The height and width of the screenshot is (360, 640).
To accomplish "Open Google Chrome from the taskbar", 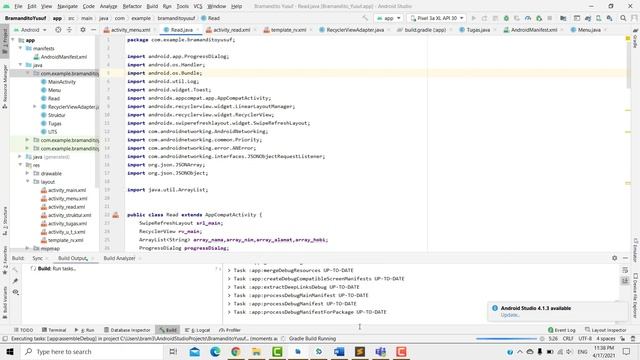I will click(x=236, y=351).
